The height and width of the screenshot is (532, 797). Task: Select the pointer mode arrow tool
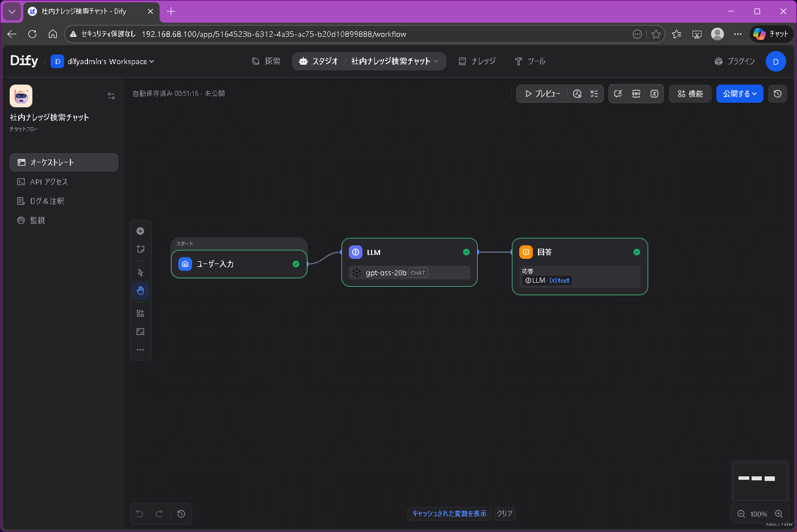coord(140,273)
